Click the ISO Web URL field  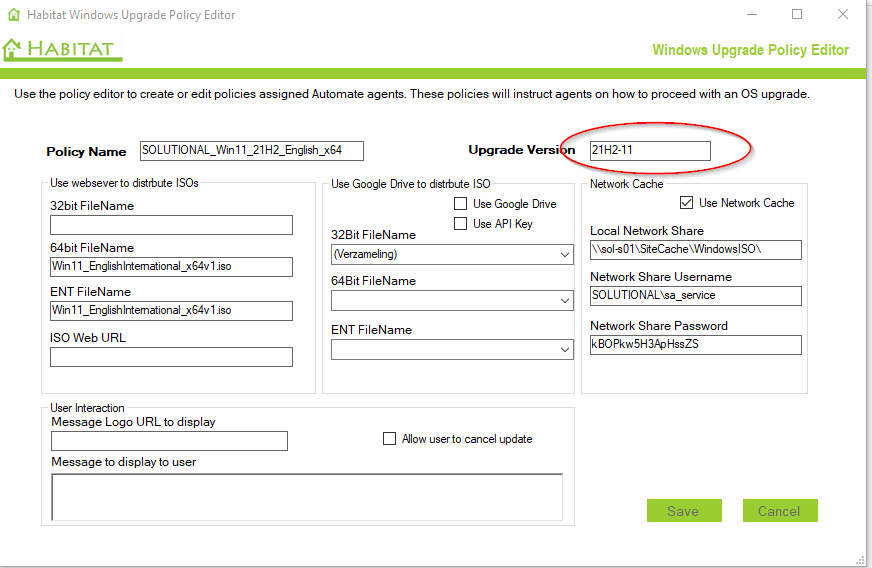[x=171, y=357]
